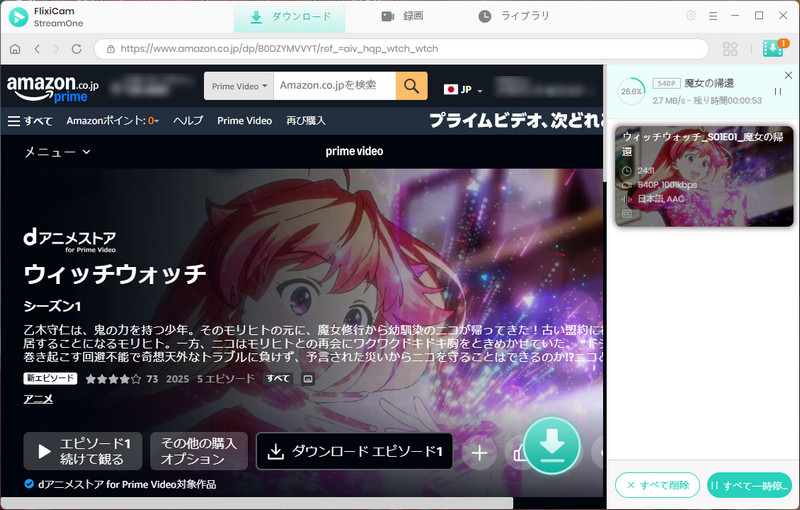Expand the Amazonポイント dropdown
The image size is (800, 510).
(113, 121)
